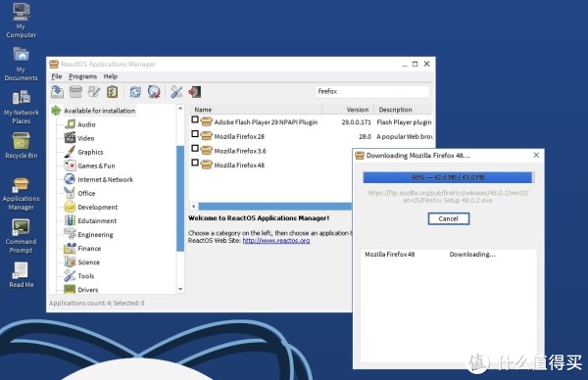Click the Refresh toolbar icon

click(135, 91)
